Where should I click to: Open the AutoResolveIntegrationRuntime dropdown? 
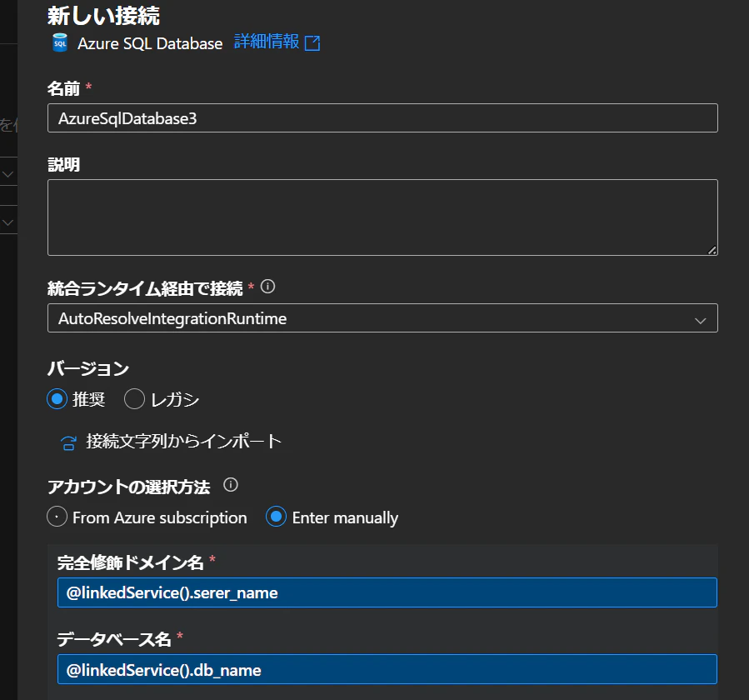[382, 318]
